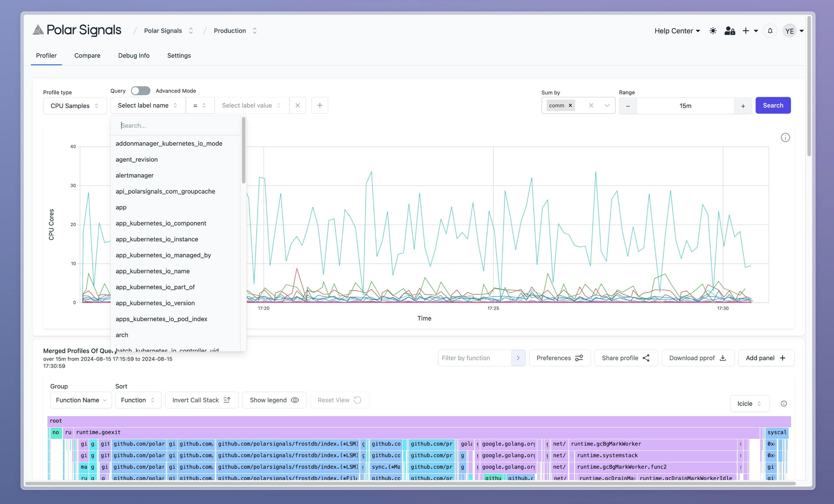Click Download pprof button
Image resolution: width=834 pixels, height=504 pixels.
(x=698, y=358)
